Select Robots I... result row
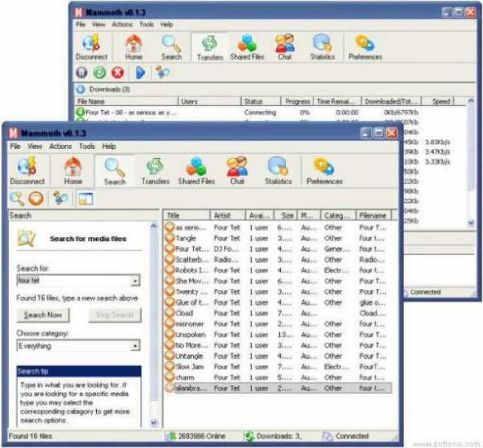This screenshot has width=483, height=448. click(x=278, y=271)
